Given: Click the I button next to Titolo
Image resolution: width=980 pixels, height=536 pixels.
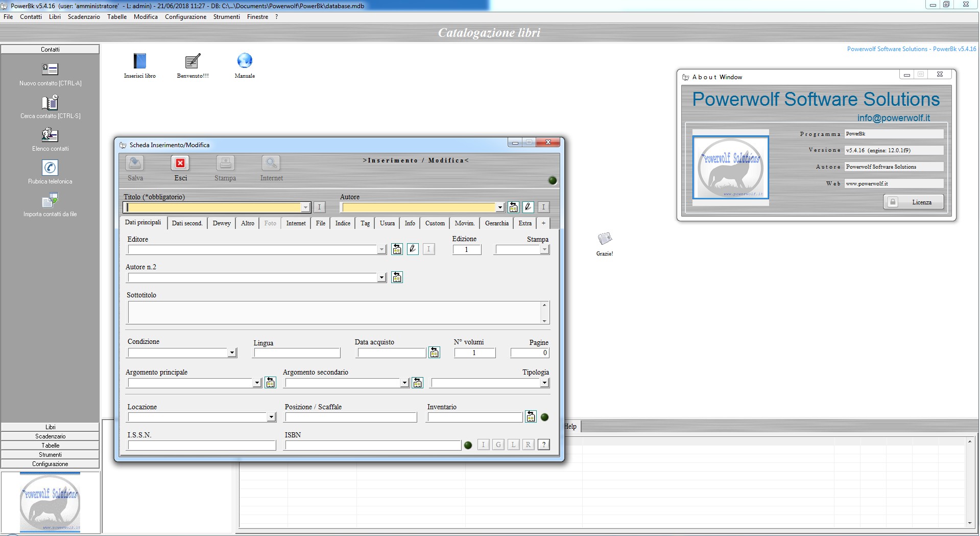Looking at the screenshot, I should 319,207.
